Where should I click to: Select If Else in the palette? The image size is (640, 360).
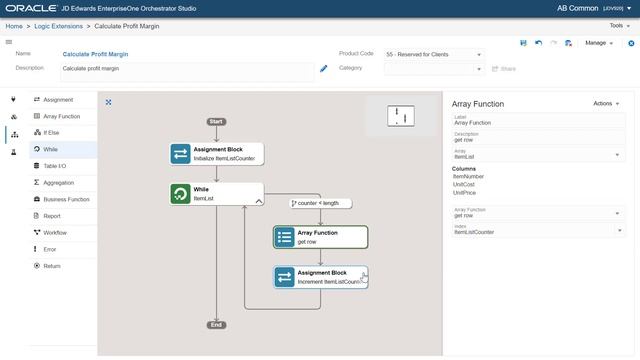tap(63, 133)
